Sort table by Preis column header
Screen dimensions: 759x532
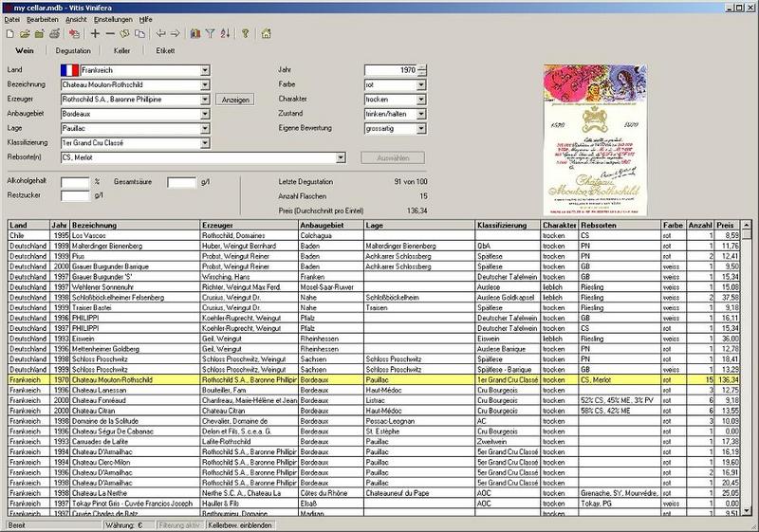[x=727, y=226]
